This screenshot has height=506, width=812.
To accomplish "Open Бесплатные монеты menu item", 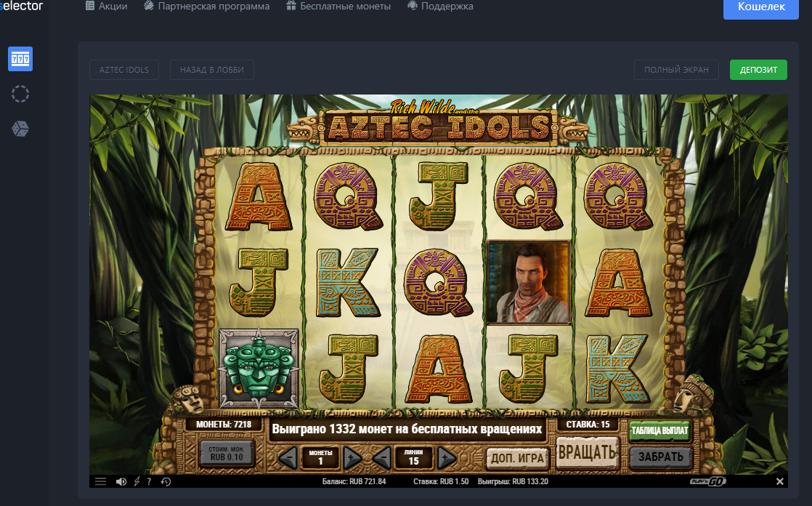I will [338, 7].
